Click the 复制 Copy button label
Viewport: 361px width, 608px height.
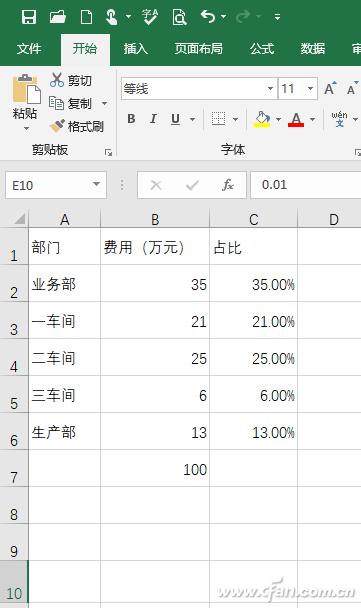80,104
